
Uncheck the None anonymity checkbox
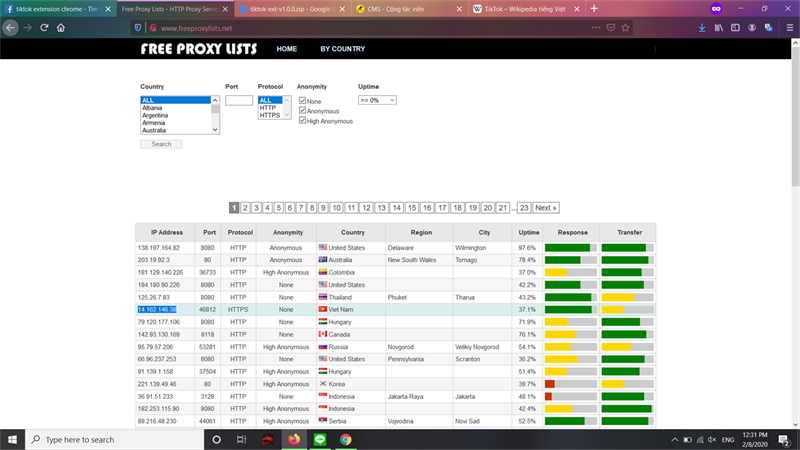(303, 101)
